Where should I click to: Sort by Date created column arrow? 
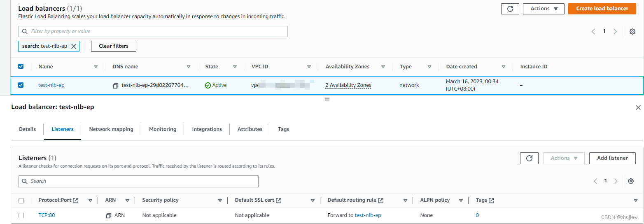click(504, 67)
